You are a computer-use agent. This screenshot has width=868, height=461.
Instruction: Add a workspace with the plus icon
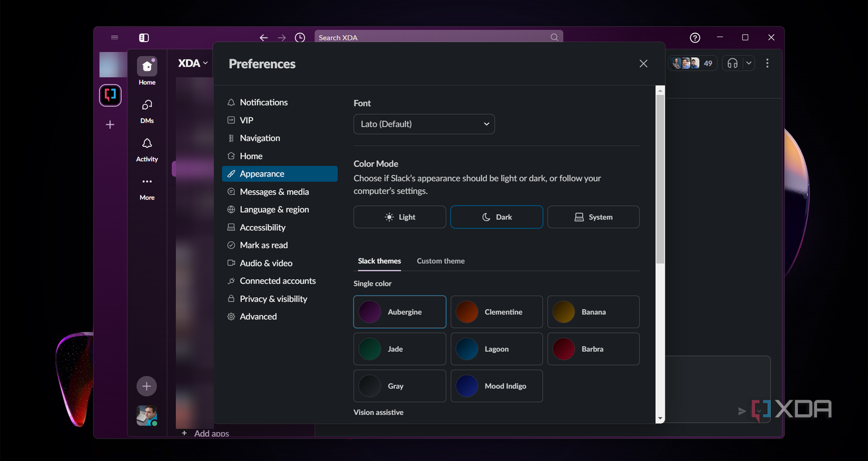[x=110, y=124]
